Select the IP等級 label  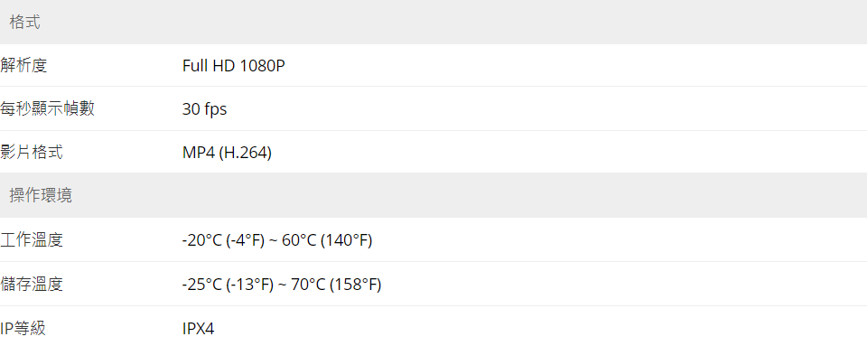(23, 328)
